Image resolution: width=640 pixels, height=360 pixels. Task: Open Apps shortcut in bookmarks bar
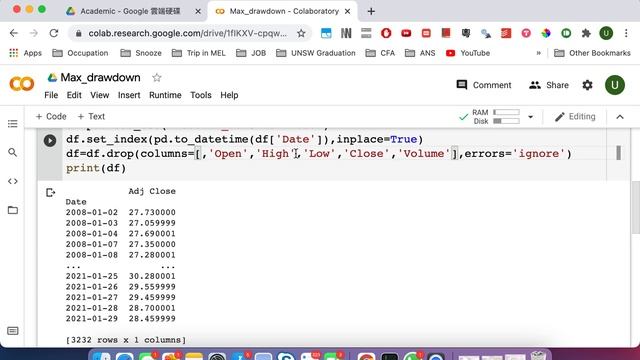(x=25, y=53)
